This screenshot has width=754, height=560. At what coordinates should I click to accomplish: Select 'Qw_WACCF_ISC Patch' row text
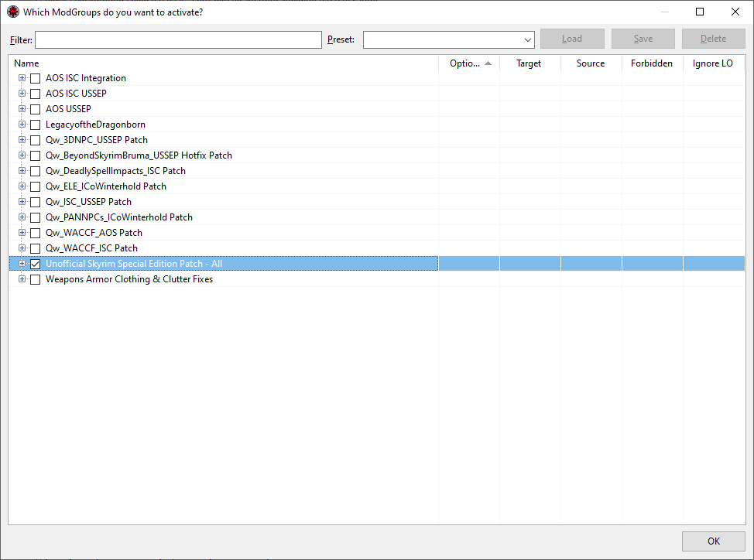point(91,248)
